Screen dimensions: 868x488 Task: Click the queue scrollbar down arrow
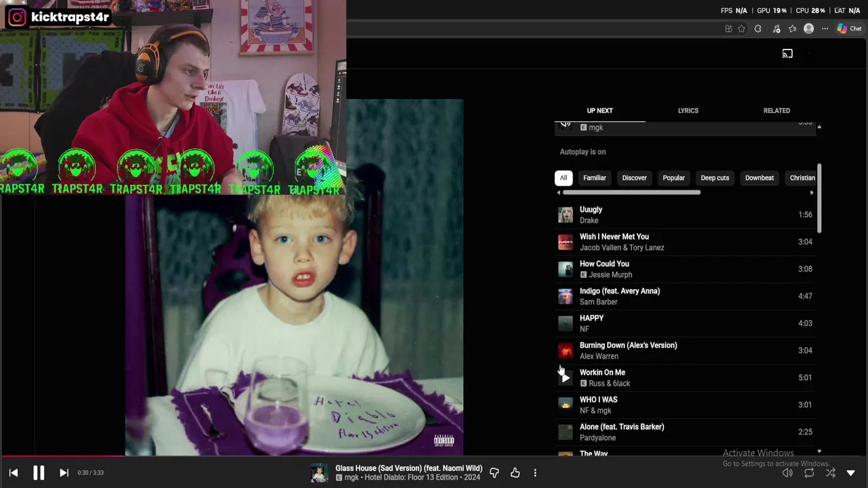tap(819, 451)
